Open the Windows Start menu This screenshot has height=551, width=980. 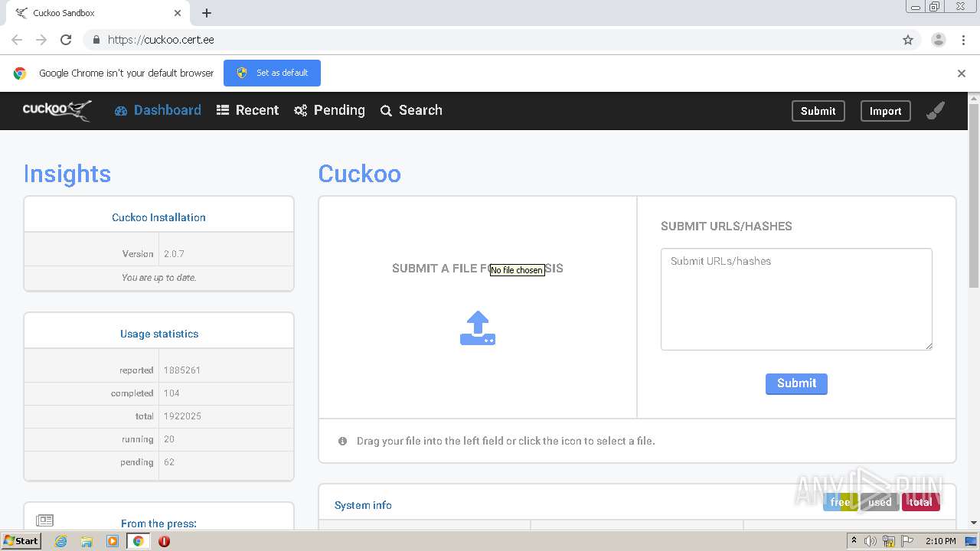(21, 540)
